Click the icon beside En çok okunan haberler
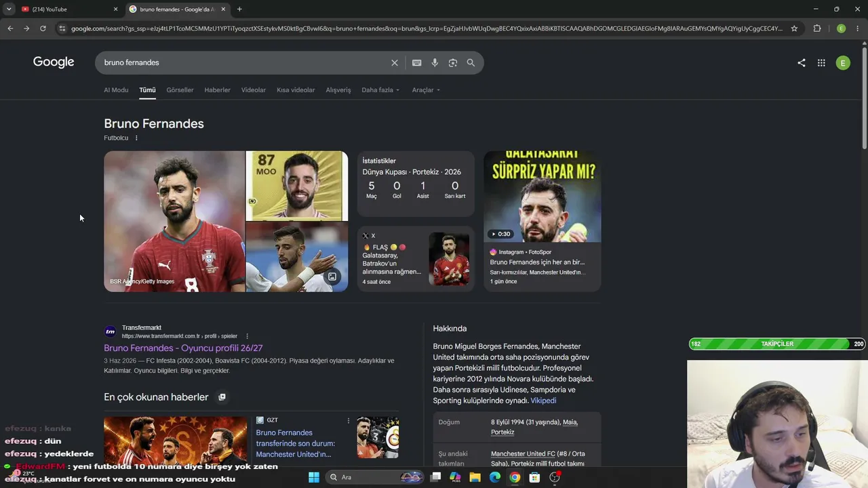 pos(222,397)
